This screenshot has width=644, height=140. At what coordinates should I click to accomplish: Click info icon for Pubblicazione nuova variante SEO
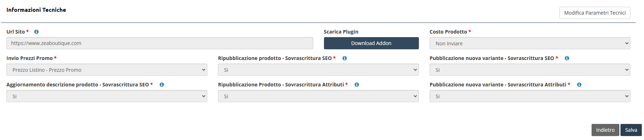[567, 58]
